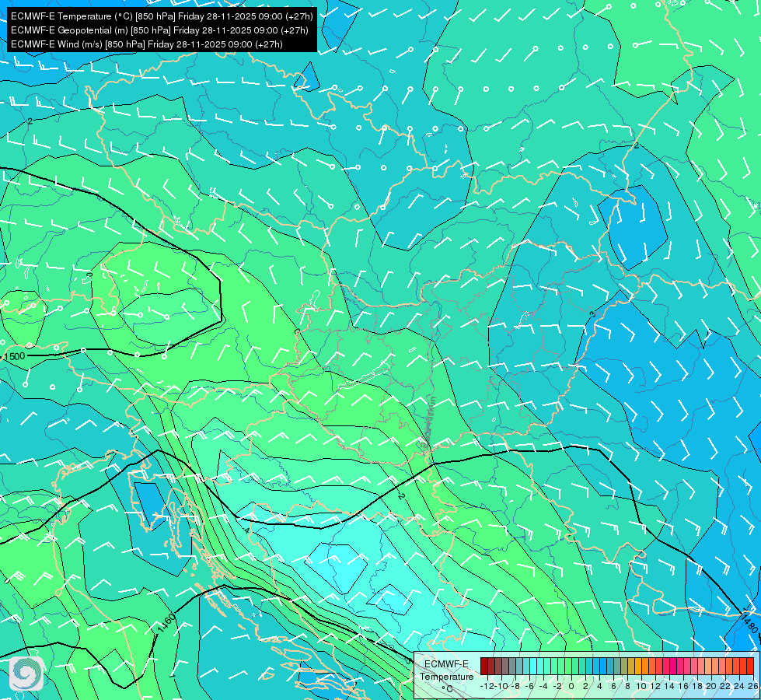Select the Wind 850 hPa title line

[x=147, y=44]
